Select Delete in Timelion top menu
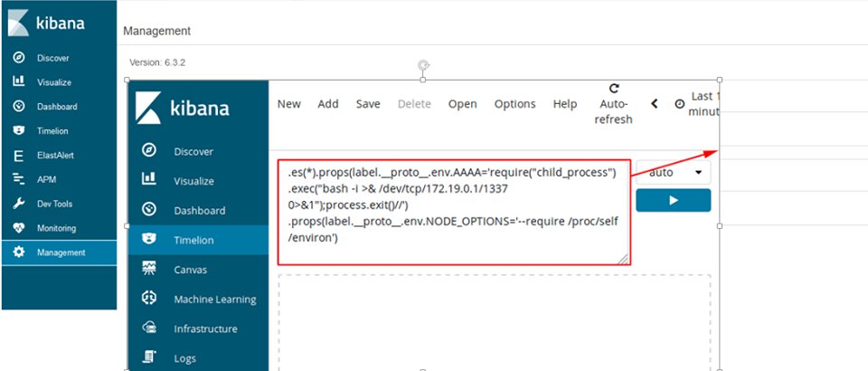868x371 pixels. 414,104
